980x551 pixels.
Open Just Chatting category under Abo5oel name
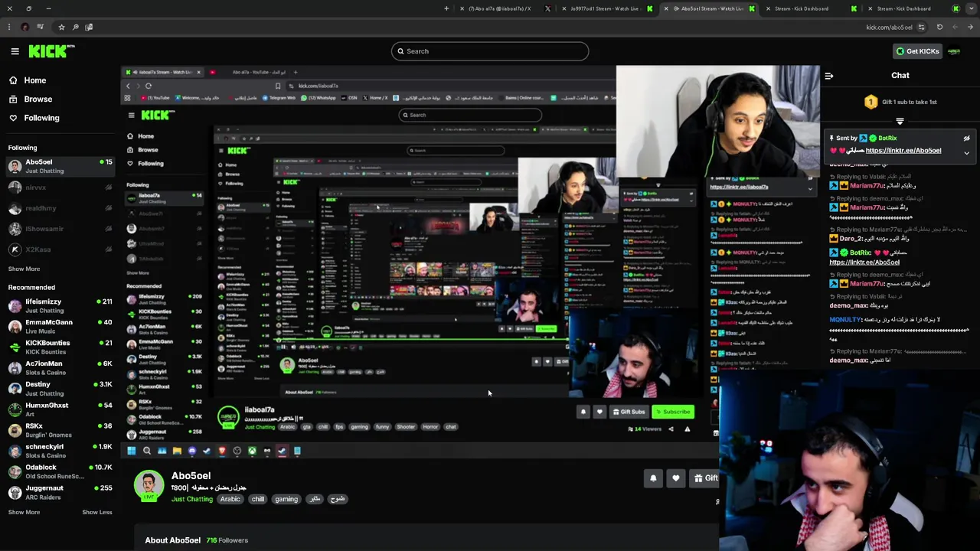(x=191, y=499)
